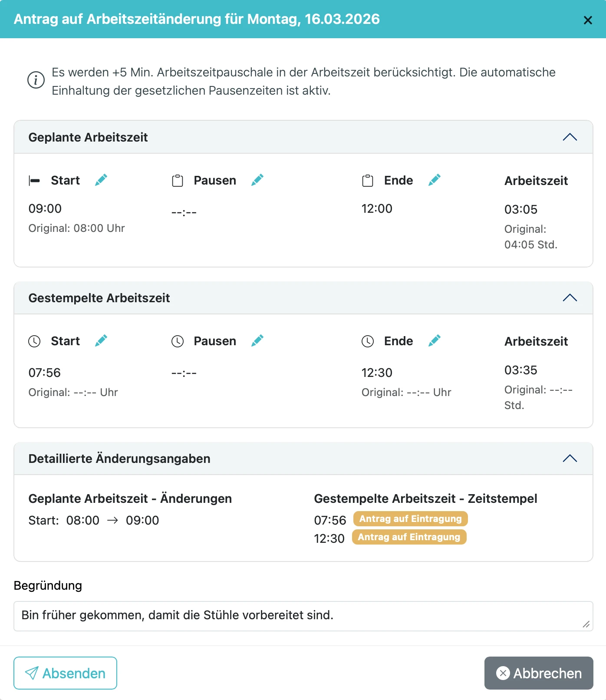Image resolution: width=606 pixels, height=700 pixels.
Task: Click the 12:30 Antrag auf Eintragung badge
Action: click(x=409, y=537)
